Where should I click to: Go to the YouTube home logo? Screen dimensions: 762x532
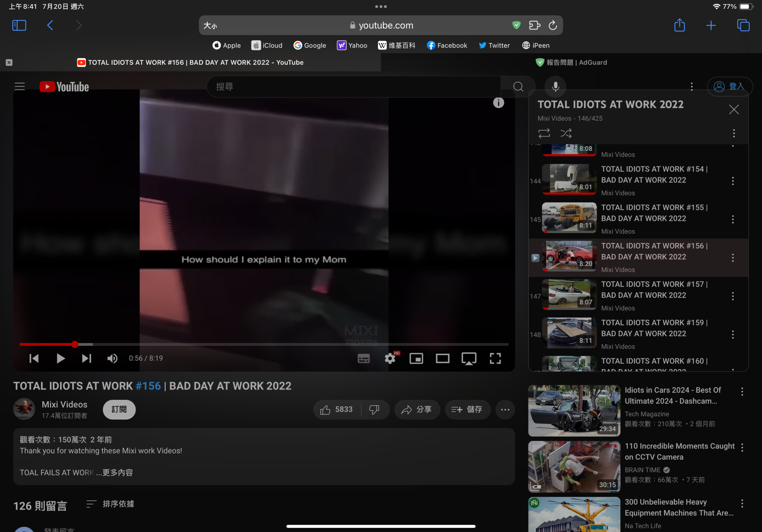tap(64, 87)
